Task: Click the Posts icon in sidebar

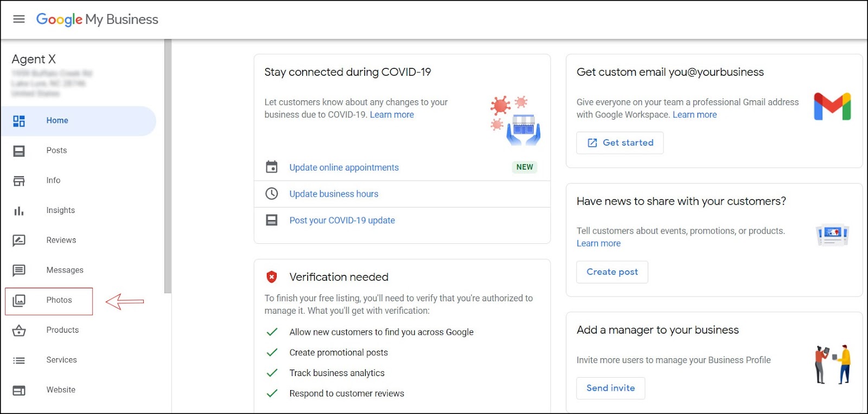Action: click(19, 151)
